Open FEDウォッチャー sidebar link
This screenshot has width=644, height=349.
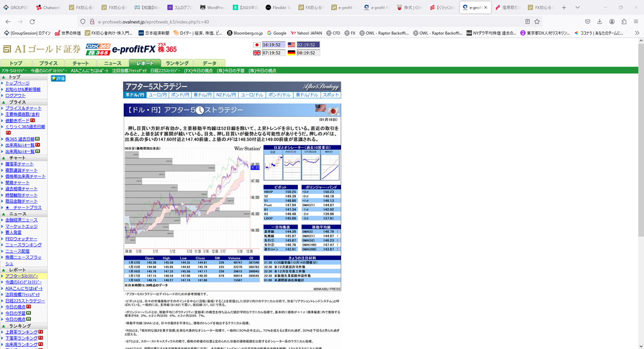(x=22, y=239)
